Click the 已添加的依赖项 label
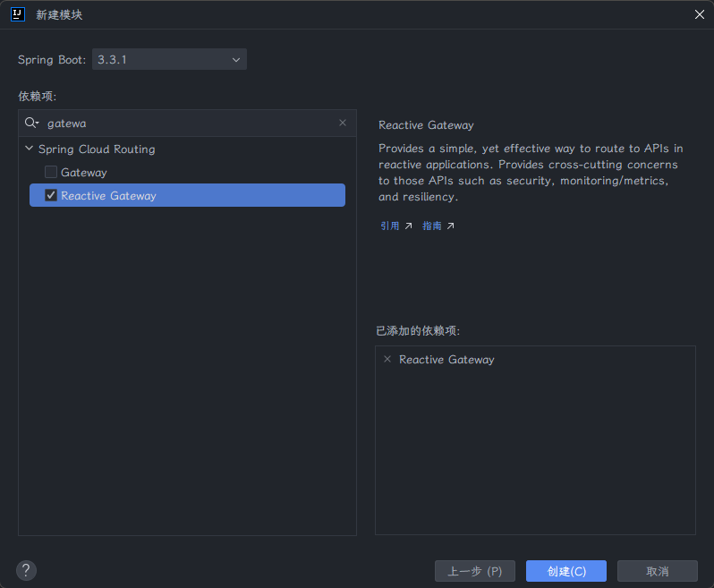Screen dimensions: 714x588 (418, 330)
